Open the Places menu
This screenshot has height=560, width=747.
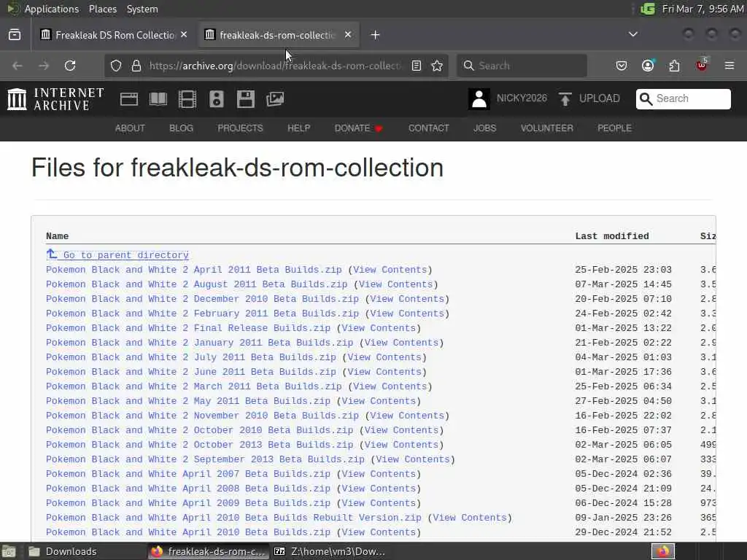(x=103, y=9)
